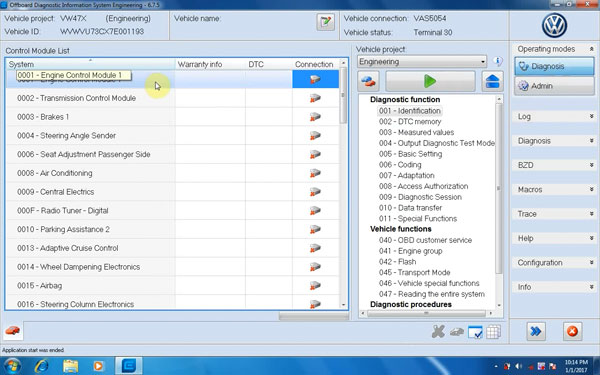600x375 pixels.
Task: Click the edit vehicle name icon
Action: tap(326, 22)
